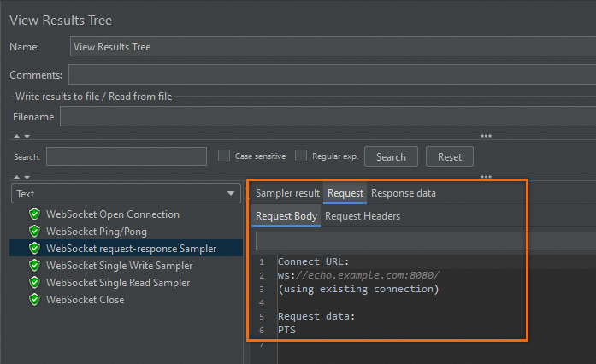Select the WebSocket Single Write Sampler result

(x=118, y=266)
